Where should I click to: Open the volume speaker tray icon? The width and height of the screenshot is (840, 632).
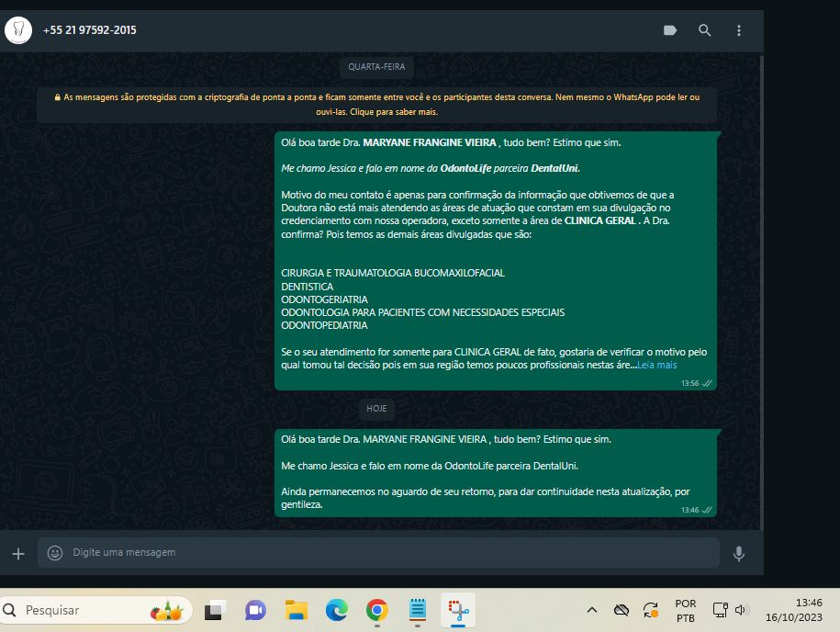(x=742, y=610)
